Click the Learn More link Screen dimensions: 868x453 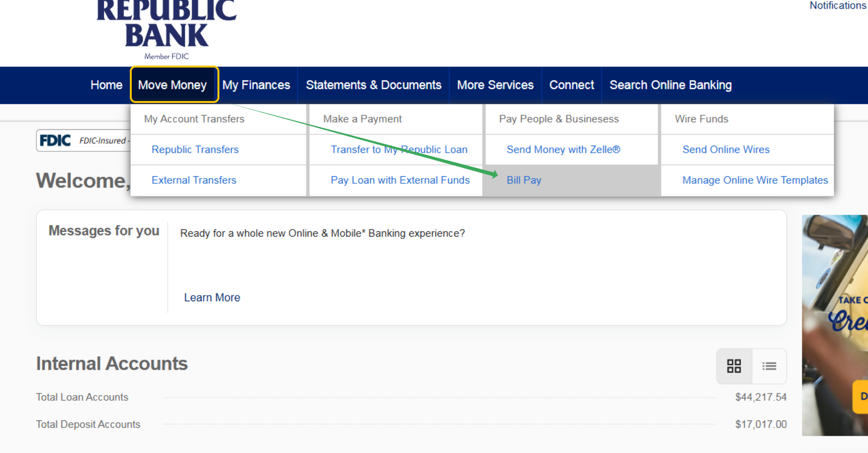pyautogui.click(x=212, y=297)
